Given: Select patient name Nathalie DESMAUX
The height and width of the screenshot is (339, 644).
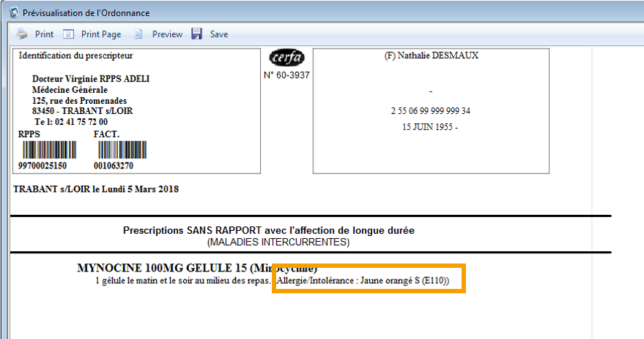Looking at the screenshot, I should [x=431, y=56].
